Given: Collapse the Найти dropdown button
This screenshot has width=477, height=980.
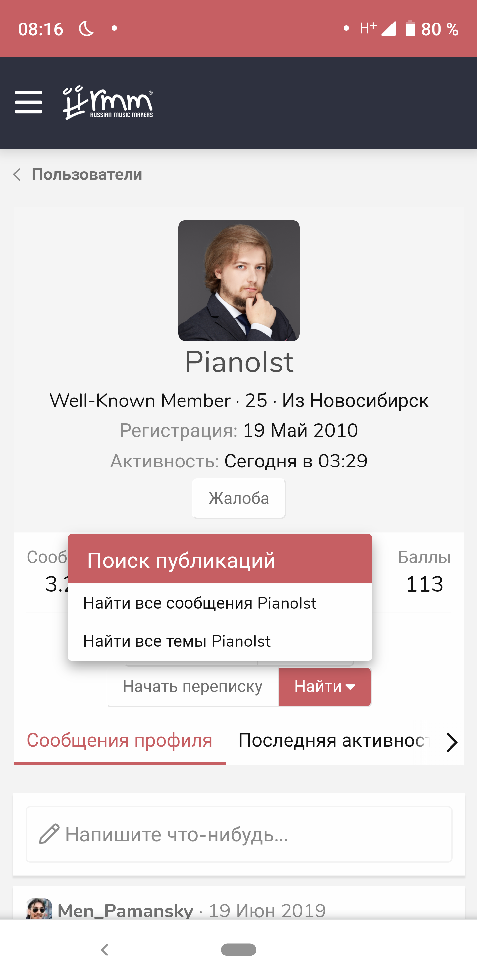Looking at the screenshot, I should click(325, 687).
